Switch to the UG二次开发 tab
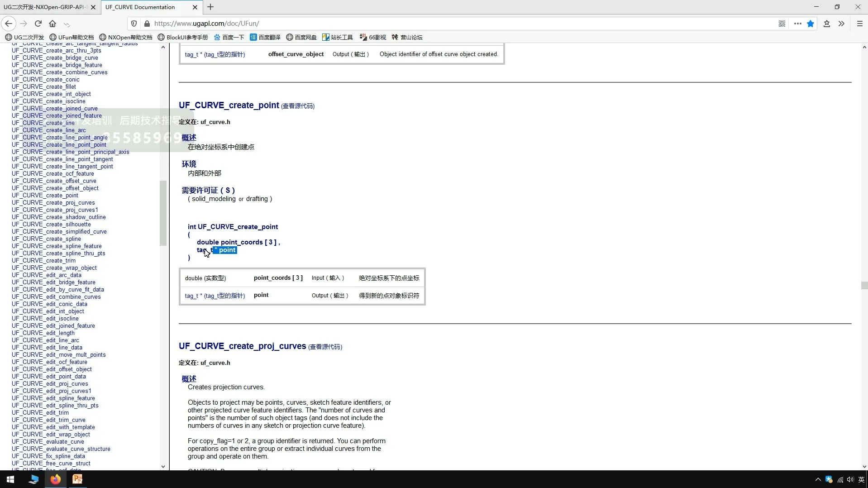Screen dimensions: 868x488 (x=45, y=7)
